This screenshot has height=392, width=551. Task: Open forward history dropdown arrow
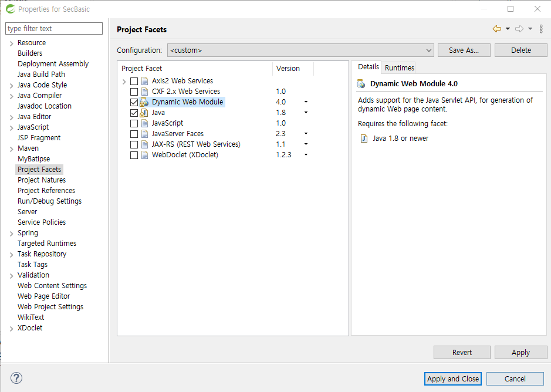pyautogui.click(x=530, y=29)
